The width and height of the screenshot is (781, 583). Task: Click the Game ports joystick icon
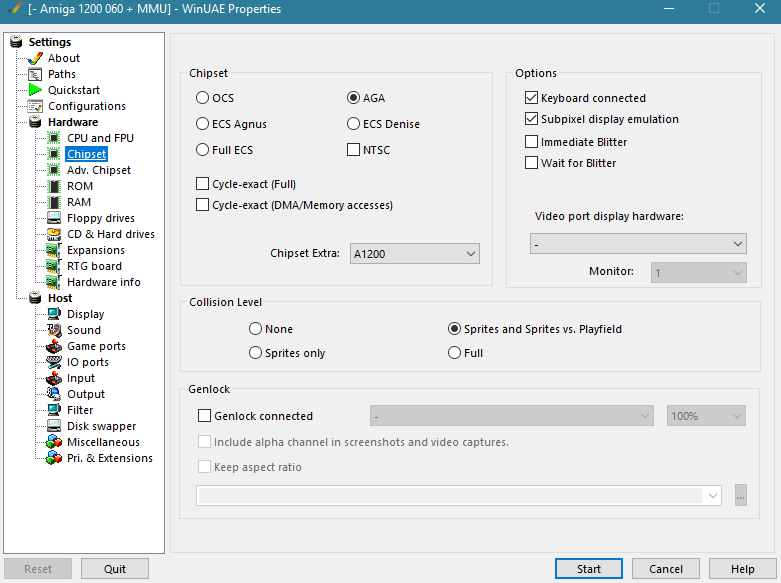tap(54, 346)
